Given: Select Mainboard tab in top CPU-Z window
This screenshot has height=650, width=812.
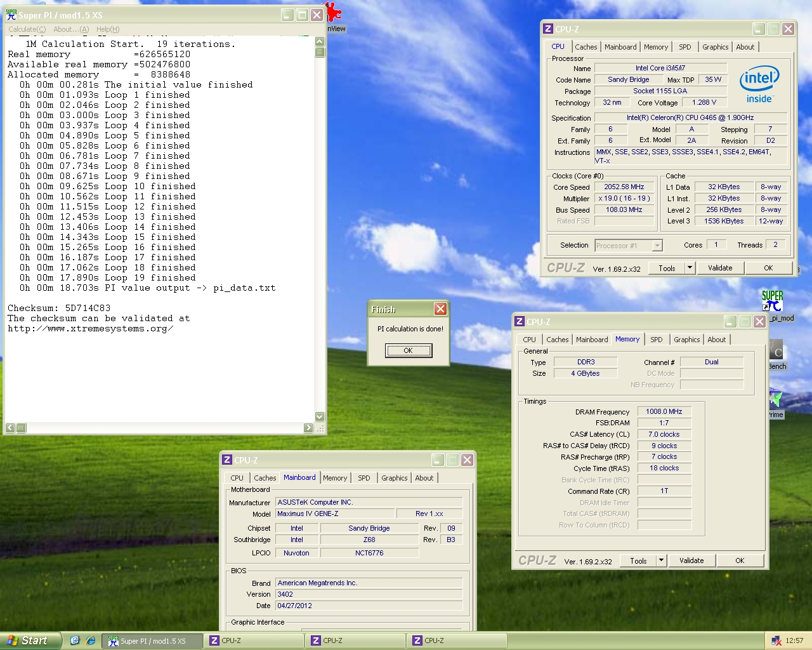Looking at the screenshot, I should coord(620,47).
